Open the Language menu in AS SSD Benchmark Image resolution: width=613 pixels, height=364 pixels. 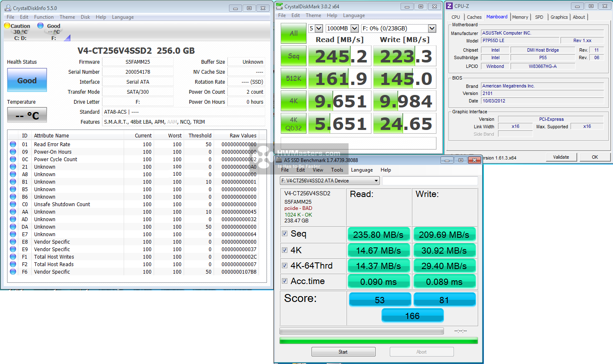[362, 170]
